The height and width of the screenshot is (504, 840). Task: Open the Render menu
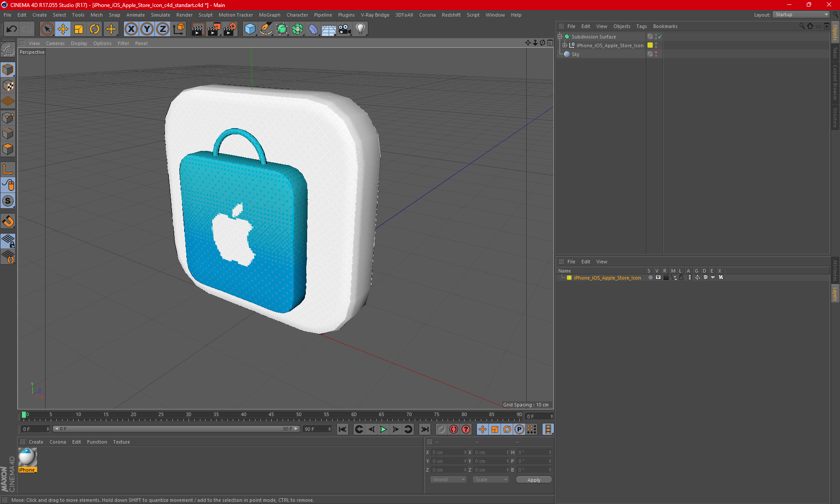184,15
